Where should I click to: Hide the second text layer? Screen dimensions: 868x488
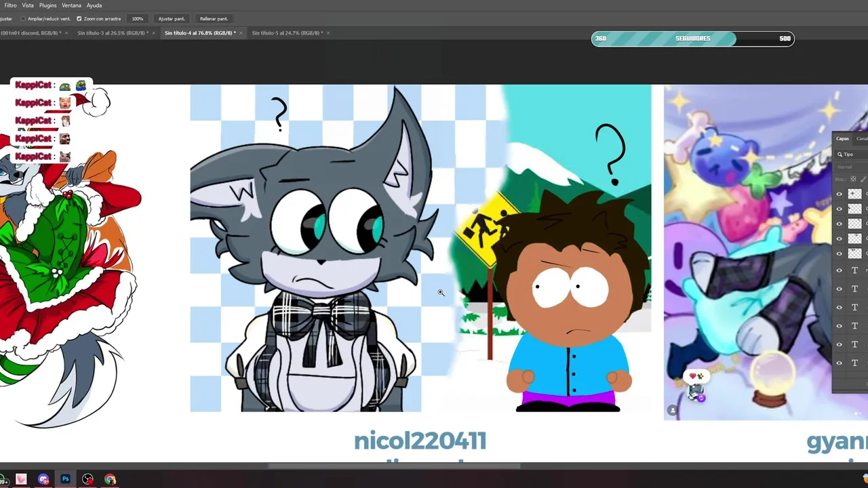839,289
